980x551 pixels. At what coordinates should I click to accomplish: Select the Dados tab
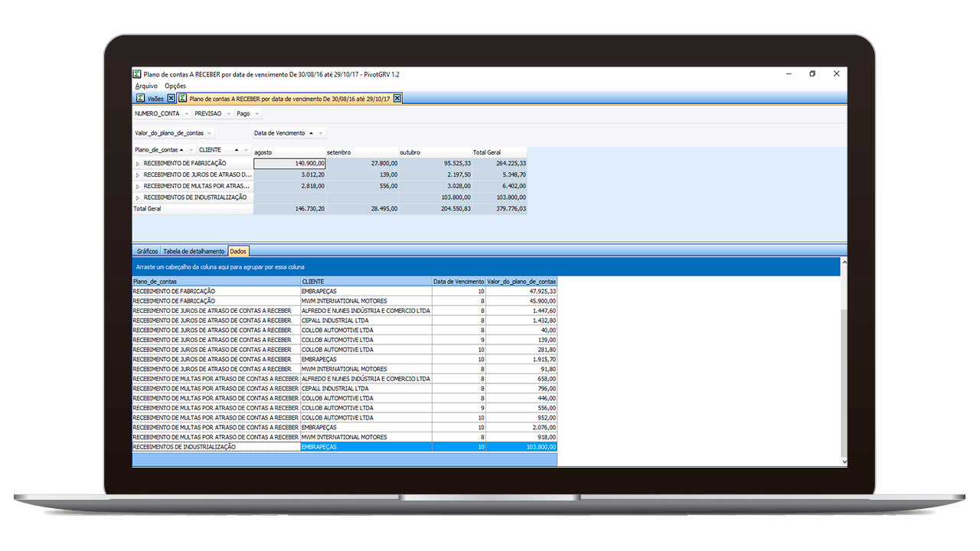click(x=238, y=251)
